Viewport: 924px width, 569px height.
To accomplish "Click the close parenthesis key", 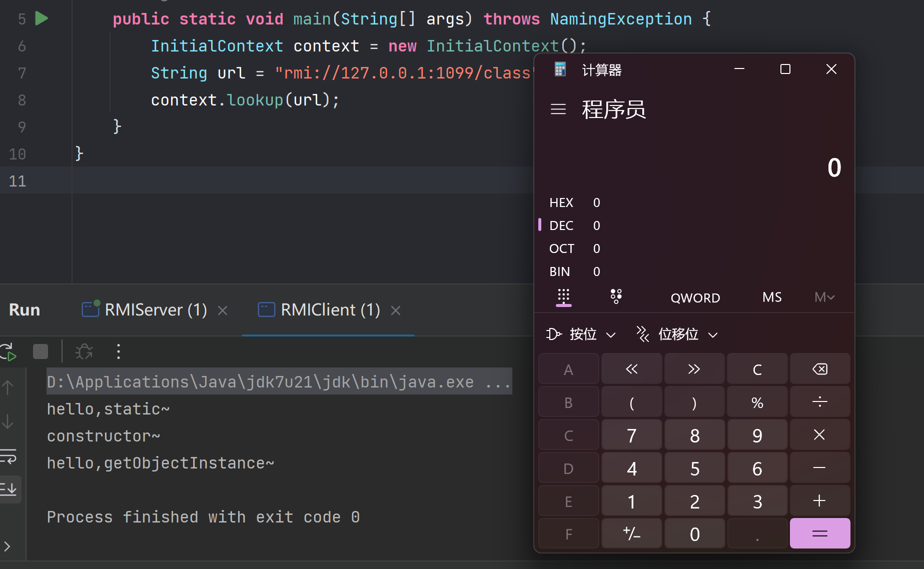I will (x=694, y=402).
